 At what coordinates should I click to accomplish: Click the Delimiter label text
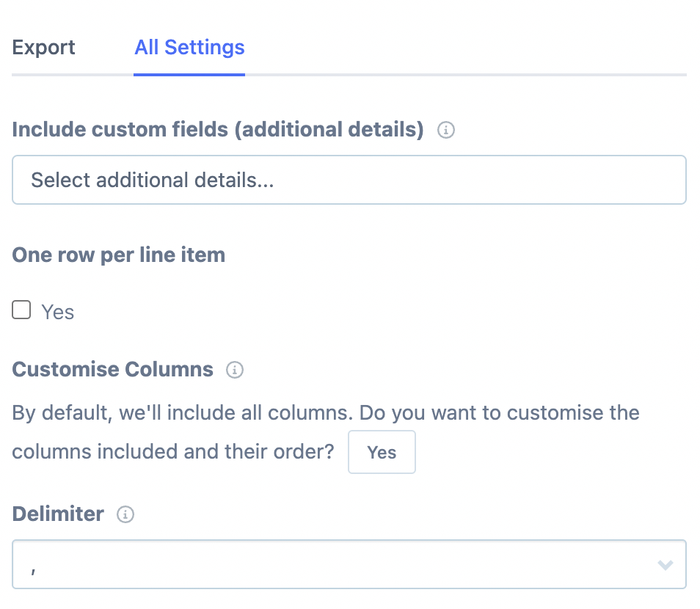click(x=58, y=514)
